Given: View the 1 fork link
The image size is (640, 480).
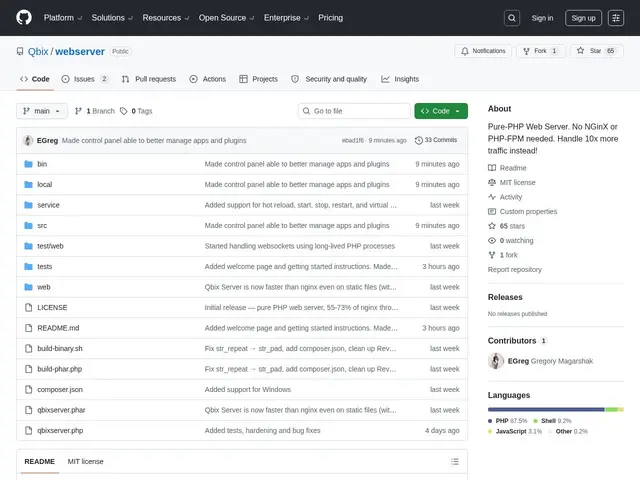Looking at the screenshot, I should (x=503, y=255).
